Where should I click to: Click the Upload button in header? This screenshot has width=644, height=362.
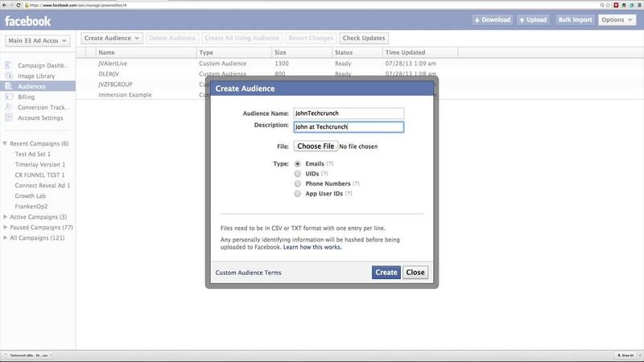(533, 19)
